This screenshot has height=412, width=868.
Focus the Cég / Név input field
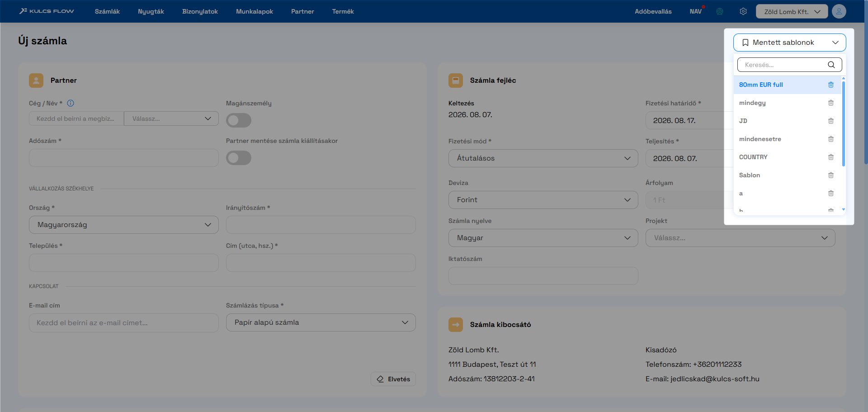coord(76,118)
